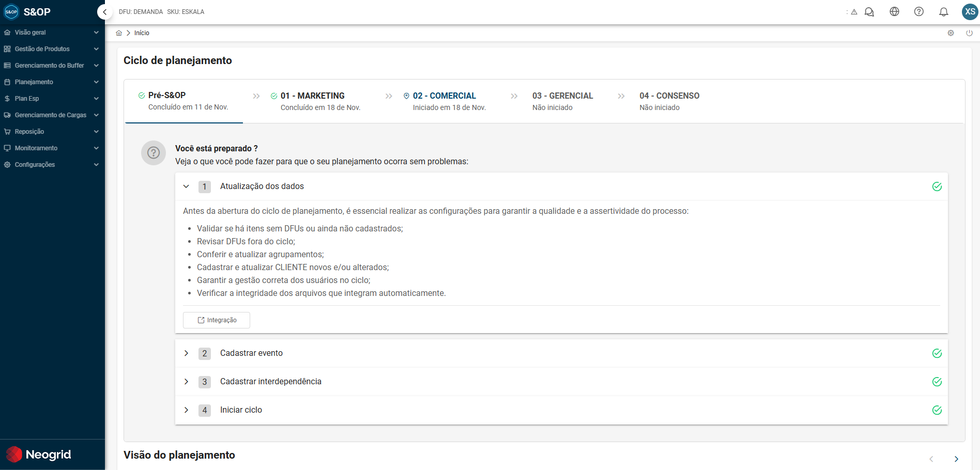Switch to the 02 - COMERCIAL stage tab

click(x=444, y=101)
